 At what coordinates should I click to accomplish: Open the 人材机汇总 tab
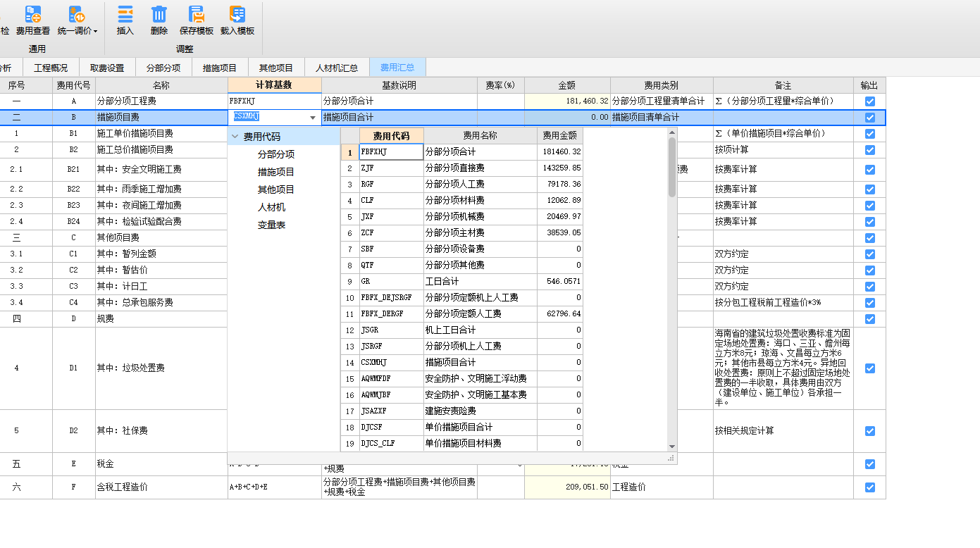[x=337, y=68]
